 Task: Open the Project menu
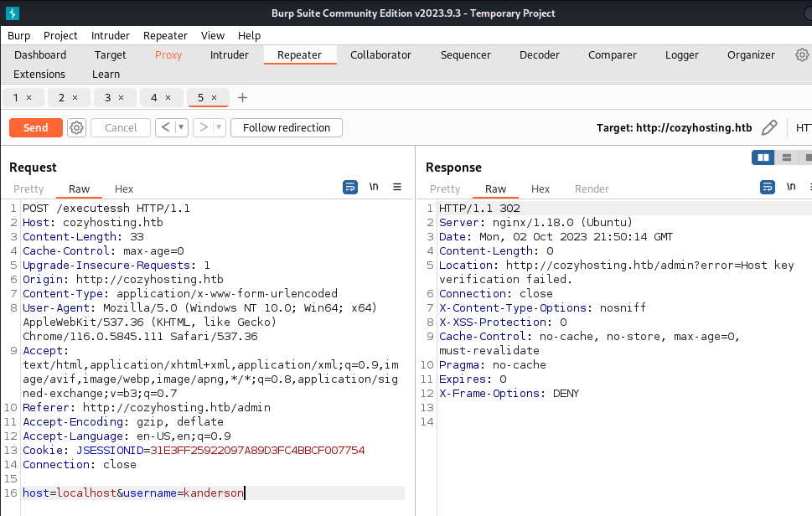pyautogui.click(x=60, y=36)
